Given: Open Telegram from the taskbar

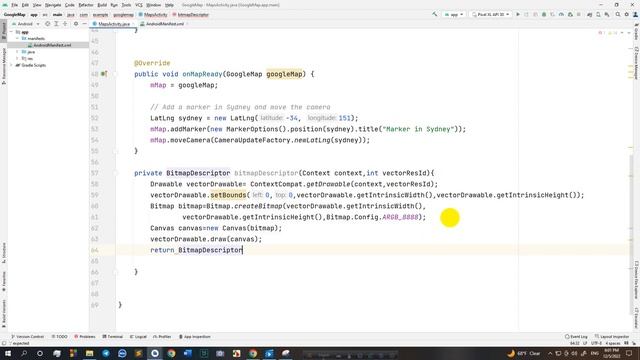Looking at the screenshot, I should pyautogui.click(x=106, y=353).
